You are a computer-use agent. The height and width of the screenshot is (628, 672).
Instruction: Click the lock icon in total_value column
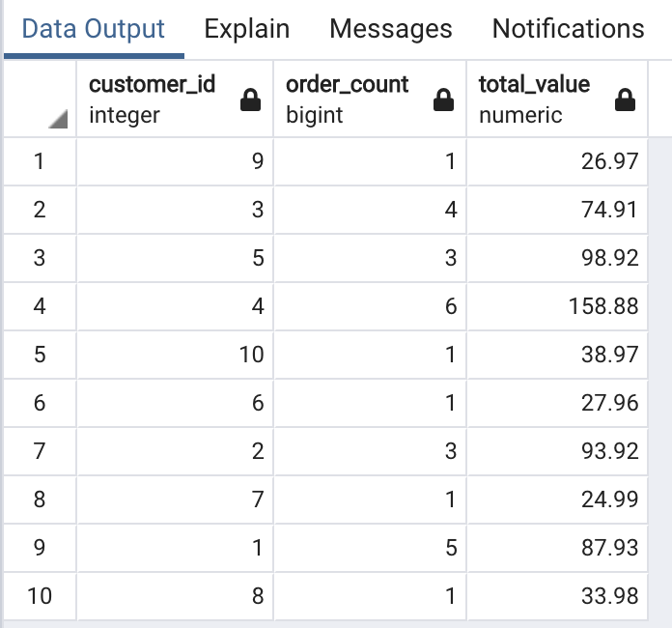tap(626, 100)
